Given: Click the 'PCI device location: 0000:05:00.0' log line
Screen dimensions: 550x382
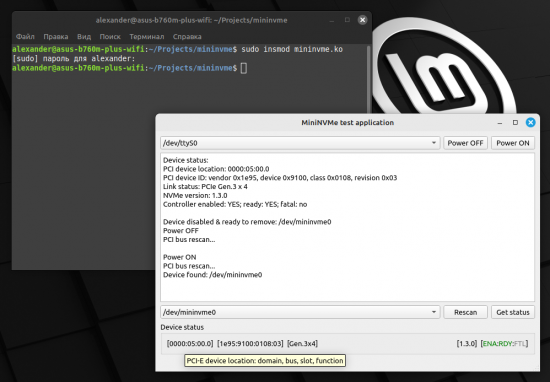Looking at the screenshot, I should pyautogui.click(x=216, y=169).
